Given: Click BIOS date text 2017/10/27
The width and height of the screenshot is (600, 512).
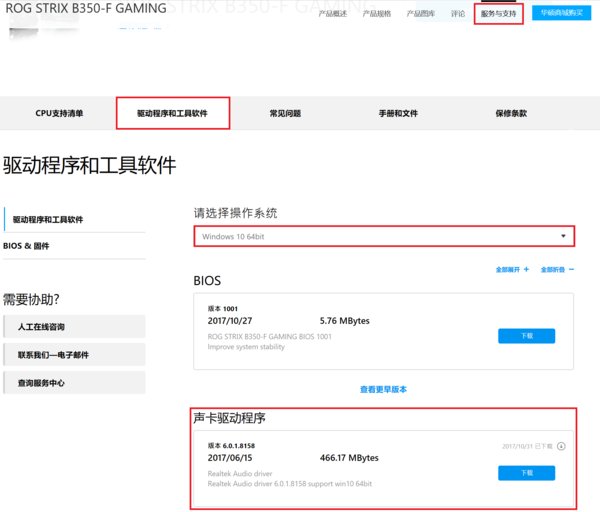Looking at the screenshot, I should coord(230,321).
